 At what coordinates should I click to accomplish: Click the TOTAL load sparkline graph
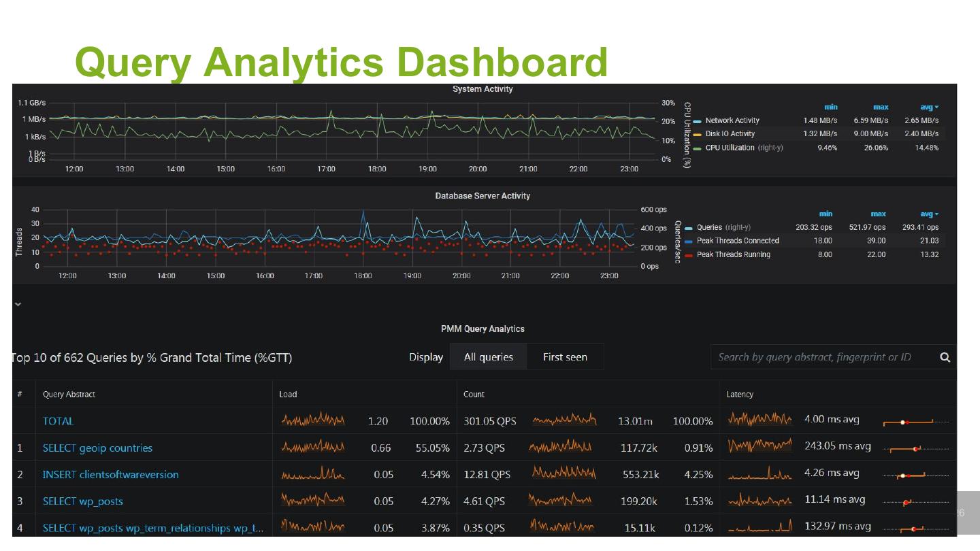313,420
